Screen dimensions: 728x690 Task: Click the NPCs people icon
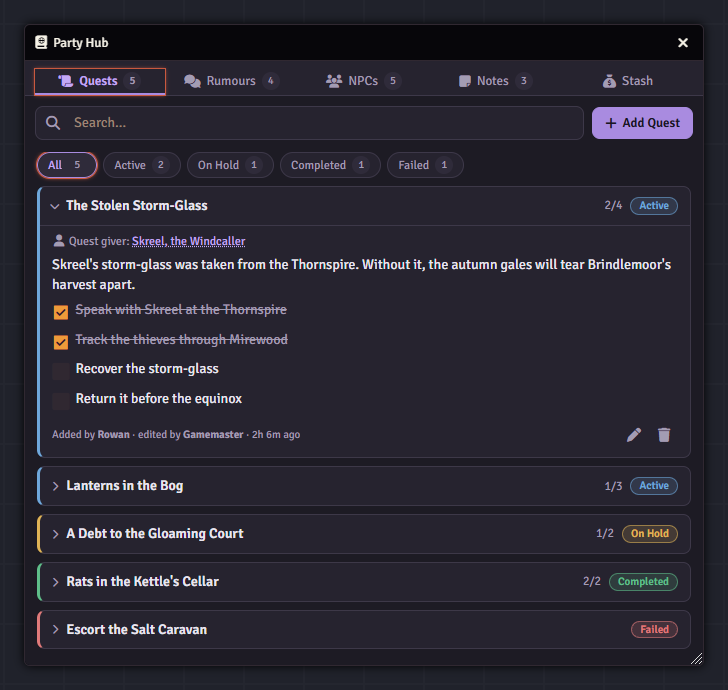[x=334, y=81]
